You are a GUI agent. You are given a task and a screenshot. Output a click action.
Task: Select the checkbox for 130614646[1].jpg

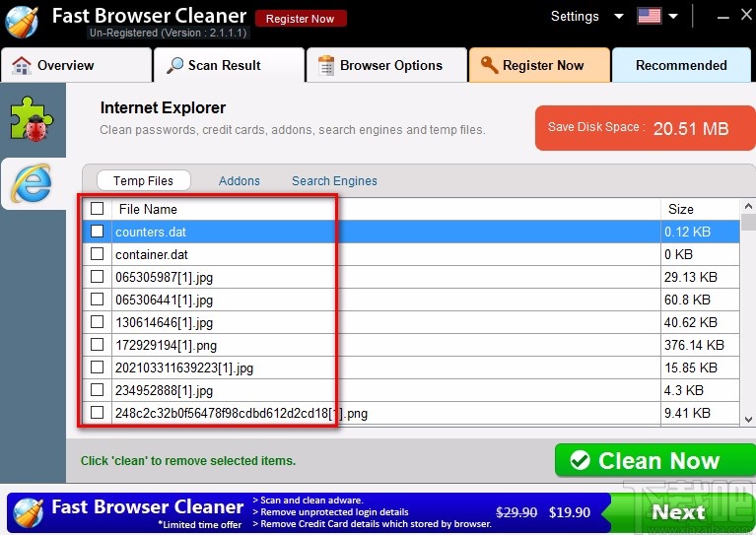click(x=97, y=321)
